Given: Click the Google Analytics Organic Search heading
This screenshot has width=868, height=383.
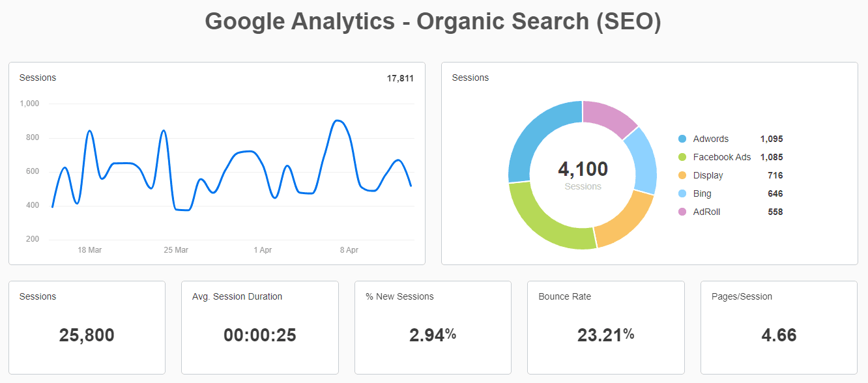Looking at the screenshot, I should point(433,21).
